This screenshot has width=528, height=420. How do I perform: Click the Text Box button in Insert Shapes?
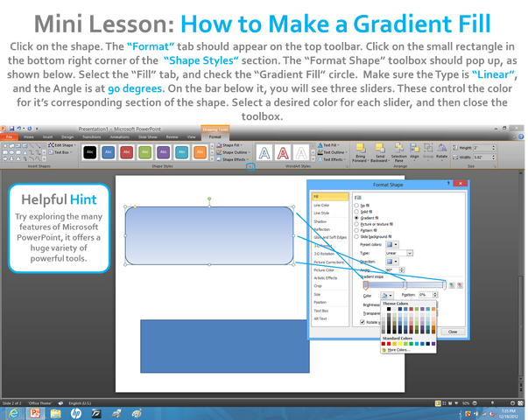60,152
